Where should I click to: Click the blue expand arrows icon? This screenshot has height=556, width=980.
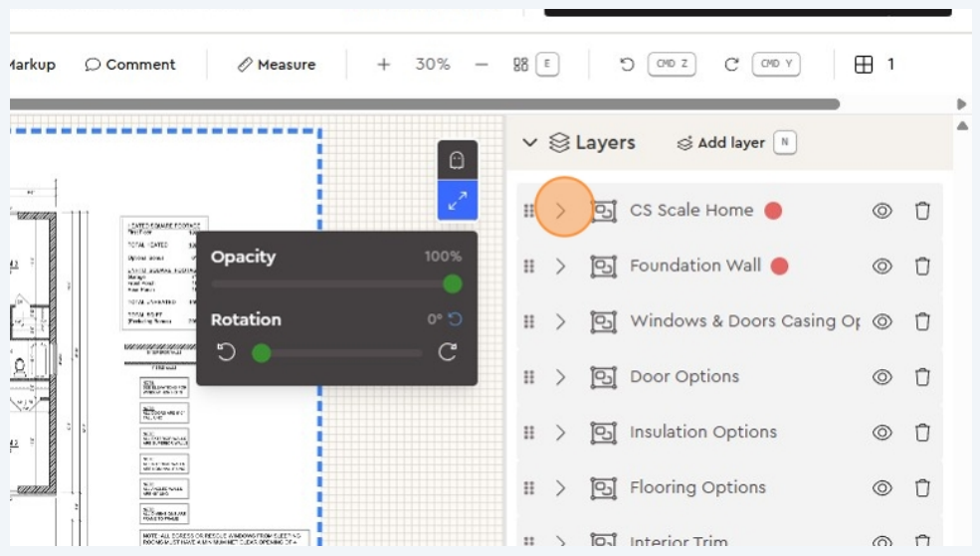[x=458, y=201]
